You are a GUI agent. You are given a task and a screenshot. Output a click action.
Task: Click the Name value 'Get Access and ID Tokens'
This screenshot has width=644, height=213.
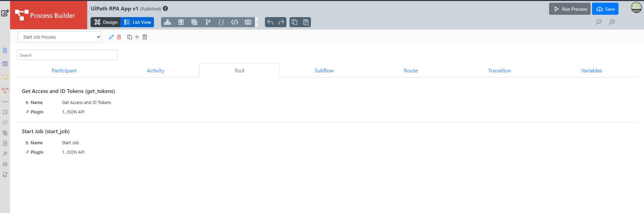pyautogui.click(x=87, y=103)
